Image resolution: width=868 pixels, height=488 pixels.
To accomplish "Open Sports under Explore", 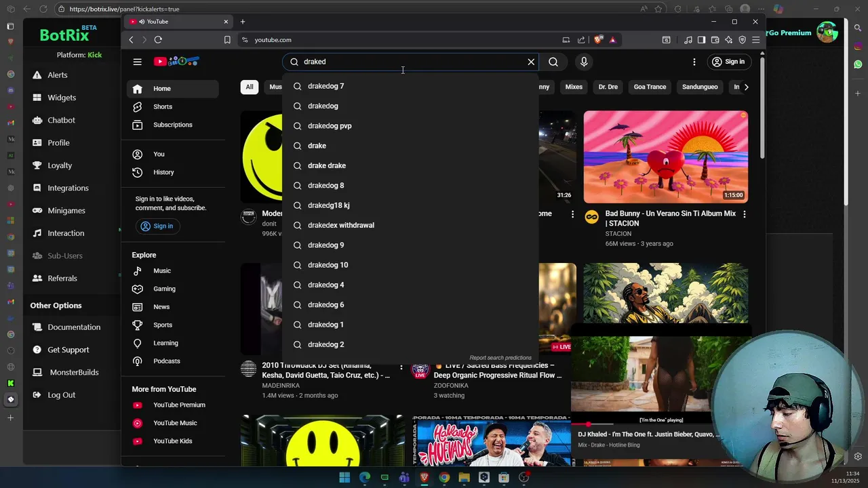I will [173, 325].
